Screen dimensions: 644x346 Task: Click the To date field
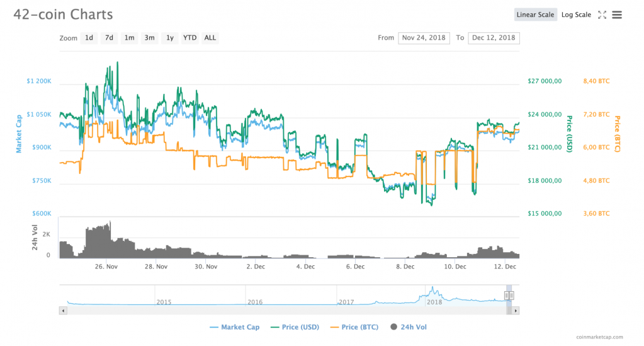click(494, 38)
